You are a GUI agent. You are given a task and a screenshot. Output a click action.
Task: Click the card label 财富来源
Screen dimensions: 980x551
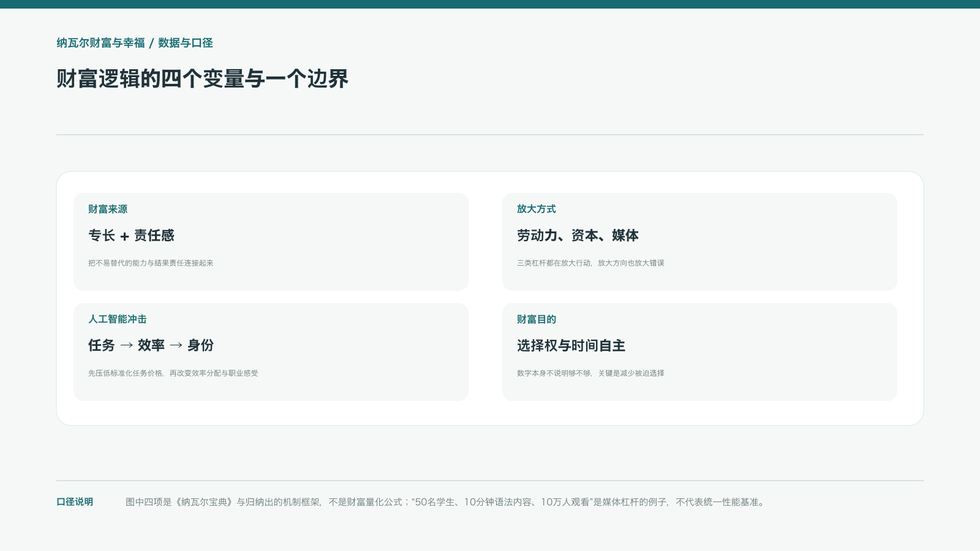pos(108,209)
